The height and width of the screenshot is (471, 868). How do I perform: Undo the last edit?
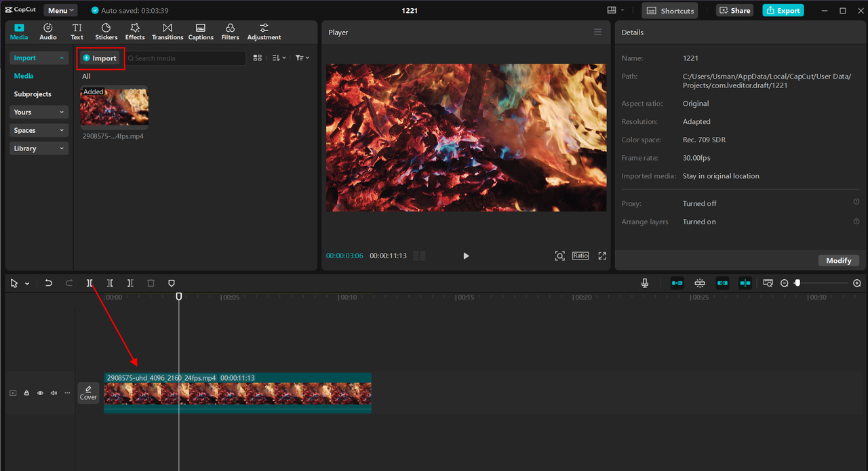(x=48, y=283)
